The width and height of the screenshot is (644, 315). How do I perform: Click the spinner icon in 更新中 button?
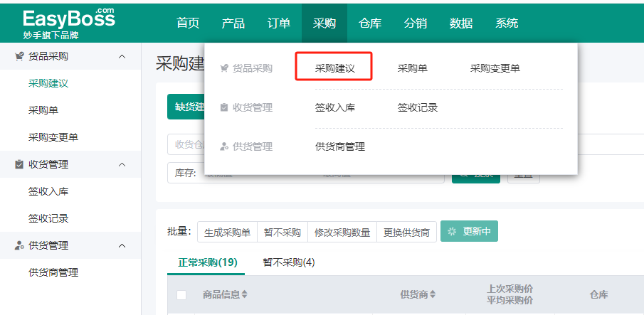[452, 231]
